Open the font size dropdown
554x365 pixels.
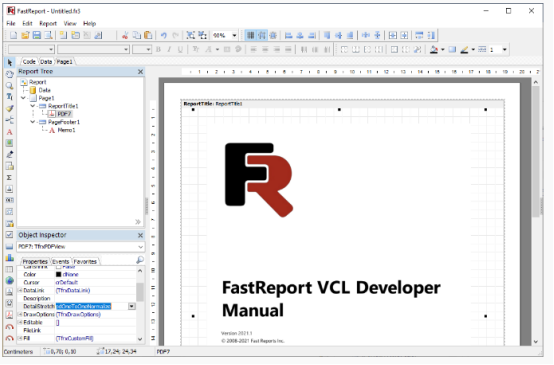[x=148, y=49]
